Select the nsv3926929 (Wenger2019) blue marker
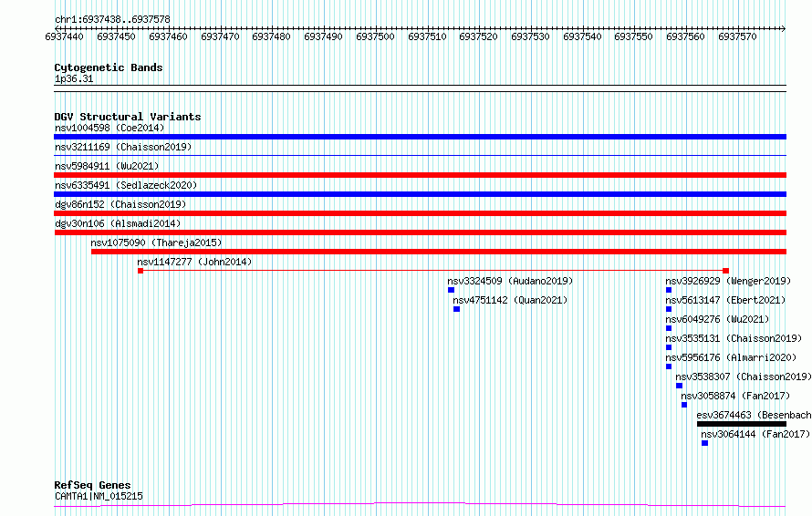The image size is (812, 516). pyautogui.click(x=669, y=290)
